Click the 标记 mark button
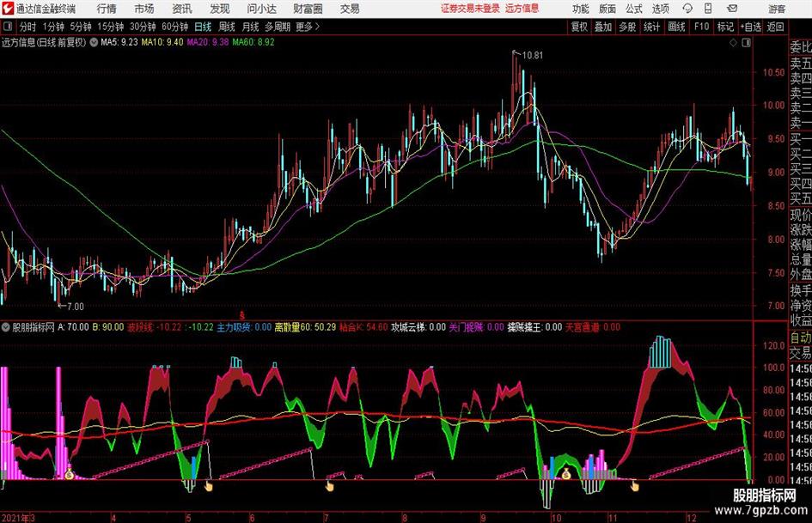This screenshot has height=523, width=812. pyautogui.click(x=725, y=27)
